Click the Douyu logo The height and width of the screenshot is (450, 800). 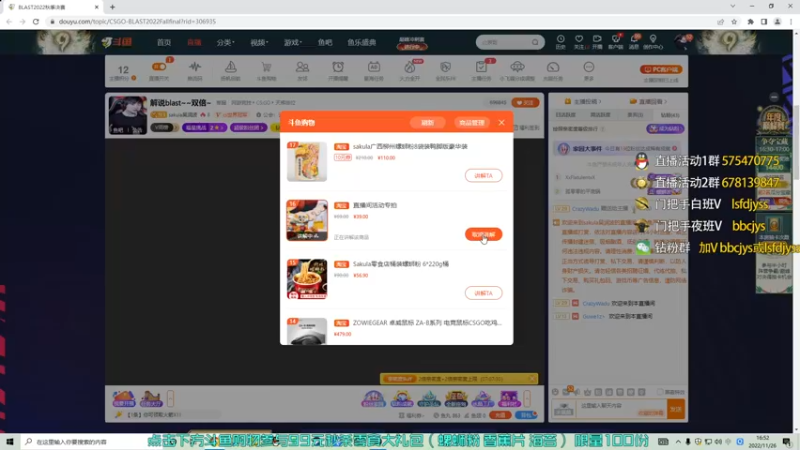click(x=117, y=42)
